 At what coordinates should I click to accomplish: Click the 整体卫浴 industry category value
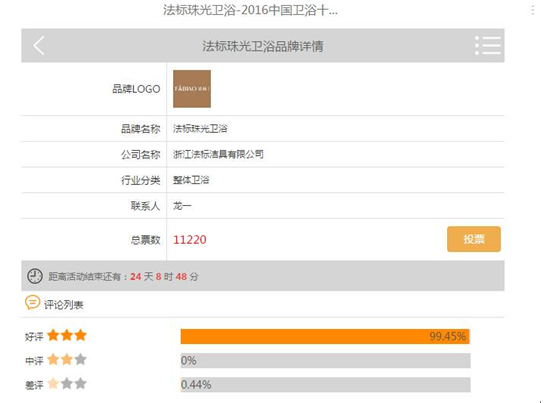click(x=191, y=180)
